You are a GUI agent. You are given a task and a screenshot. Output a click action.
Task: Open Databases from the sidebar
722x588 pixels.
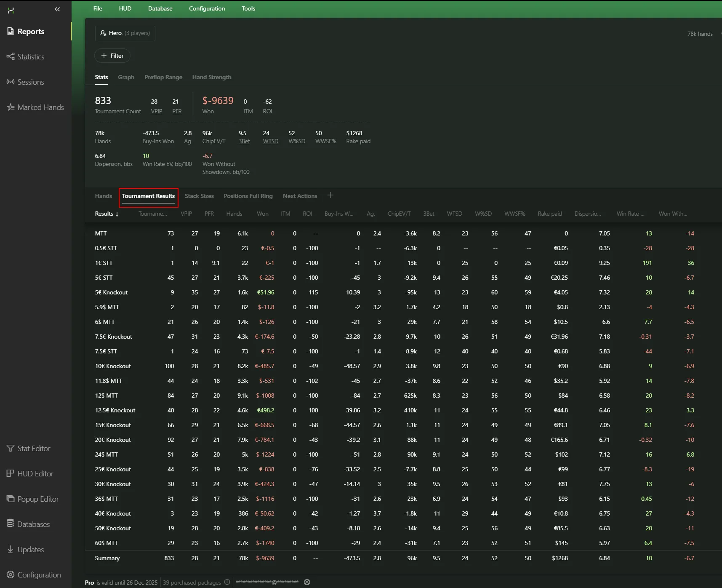(33, 524)
